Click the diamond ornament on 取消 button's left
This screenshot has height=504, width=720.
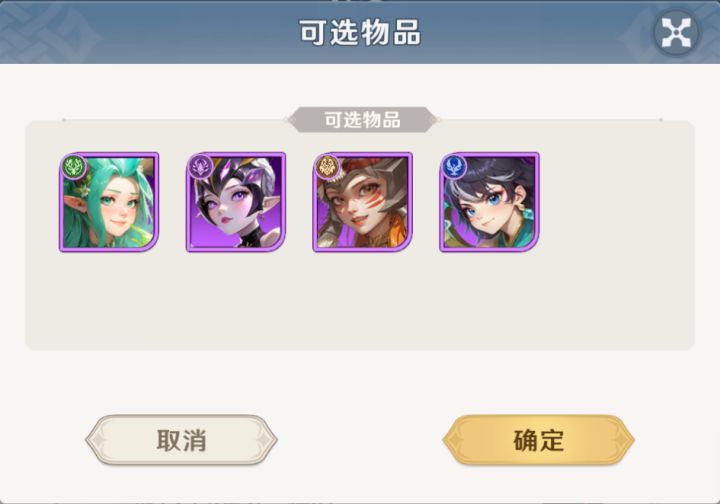tap(97, 440)
